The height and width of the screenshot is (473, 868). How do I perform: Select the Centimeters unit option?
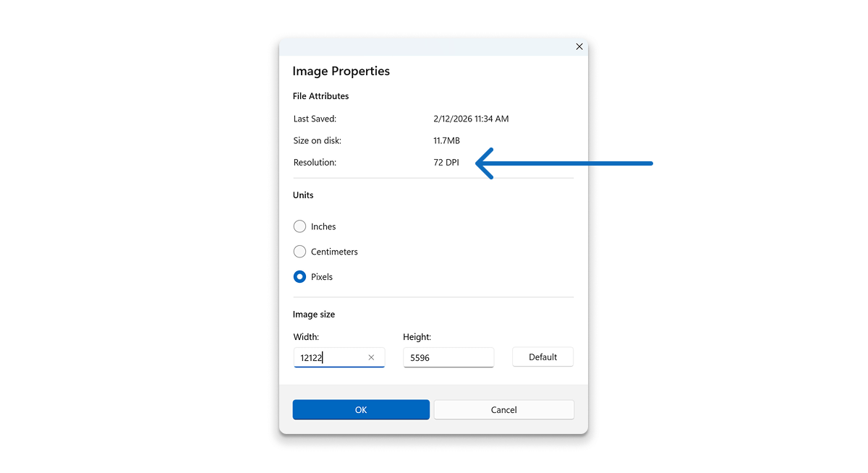299,252
